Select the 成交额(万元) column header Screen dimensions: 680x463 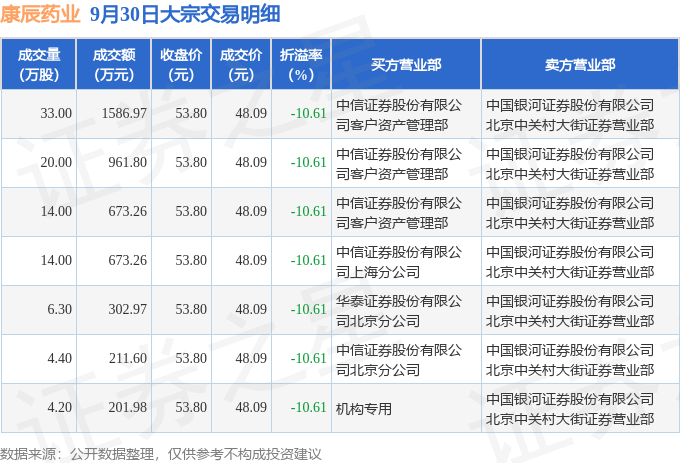pos(114,65)
